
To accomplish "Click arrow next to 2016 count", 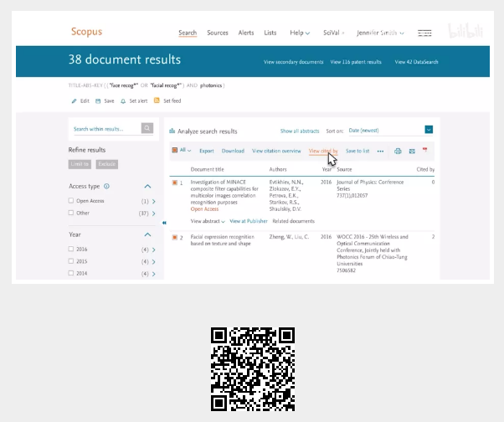I will coord(154,250).
